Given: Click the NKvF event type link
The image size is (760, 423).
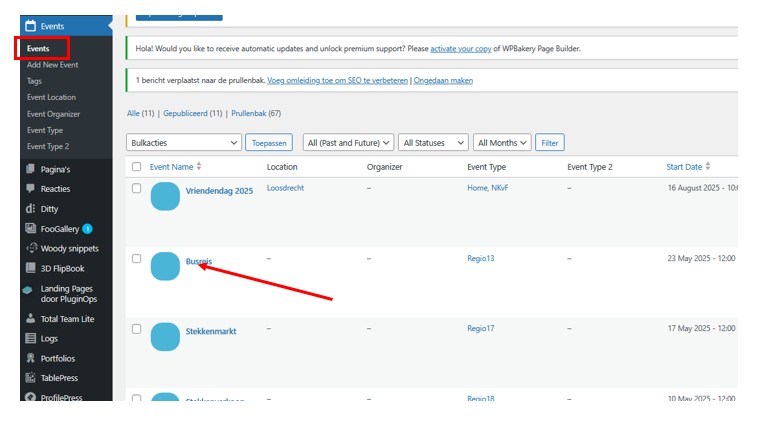Looking at the screenshot, I should click(x=500, y=188).
